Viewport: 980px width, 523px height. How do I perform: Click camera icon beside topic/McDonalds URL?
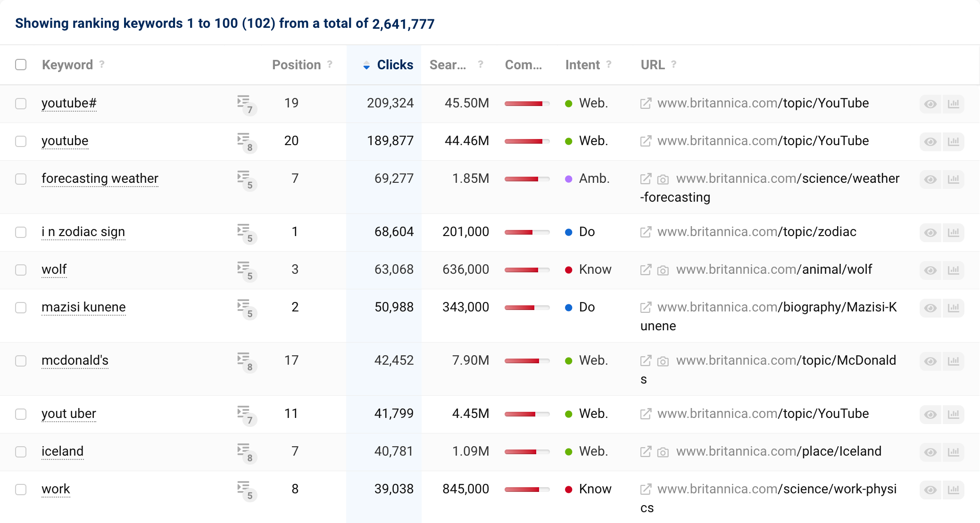pos(663,361)
